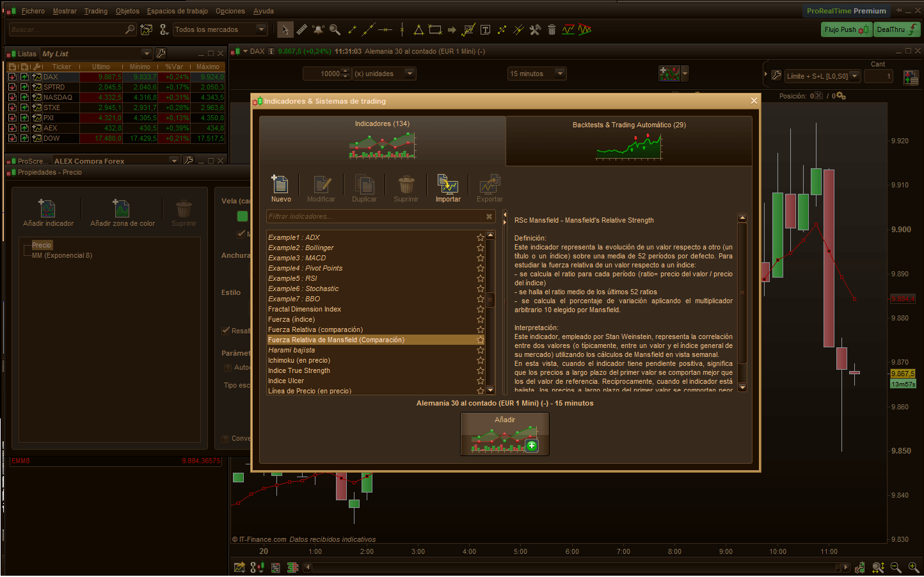Open the alarm bell alerts tool
This screenshot has height=577, width=924.
tap(318, 29)
